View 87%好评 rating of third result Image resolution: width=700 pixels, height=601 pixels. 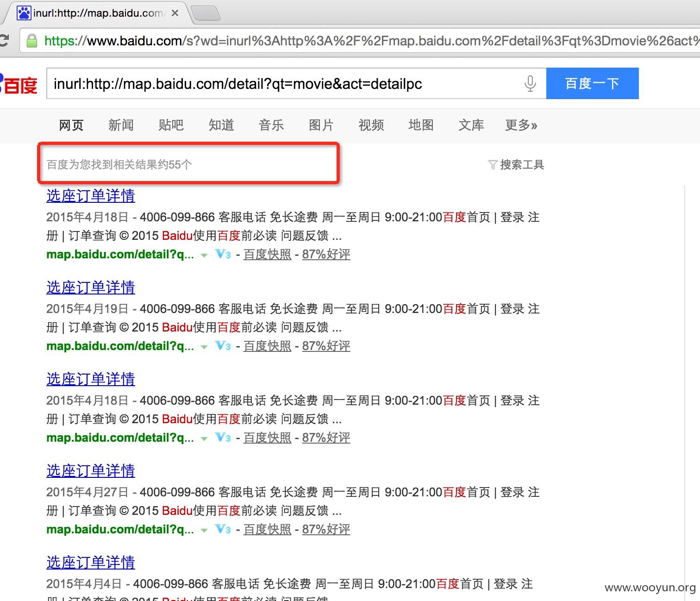tap(326, 438)
